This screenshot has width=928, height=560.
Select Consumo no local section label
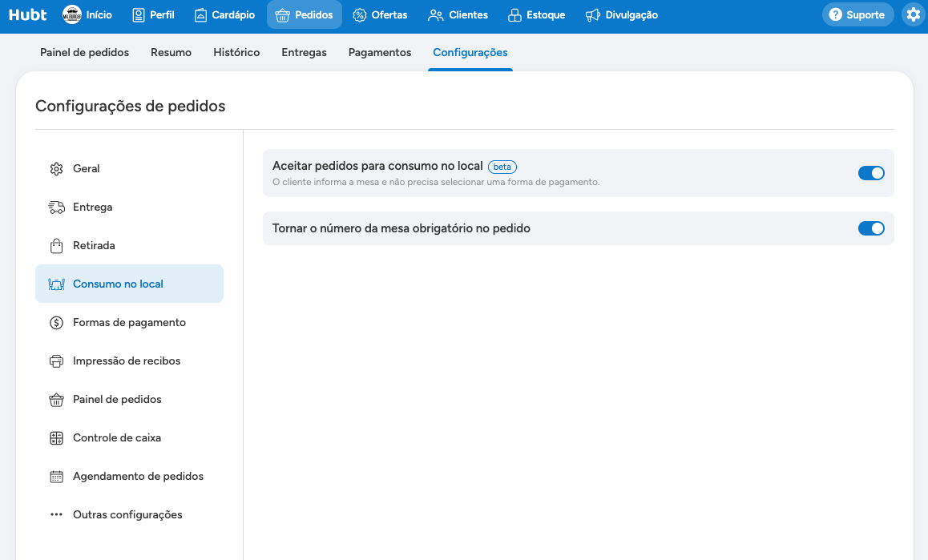118,284
